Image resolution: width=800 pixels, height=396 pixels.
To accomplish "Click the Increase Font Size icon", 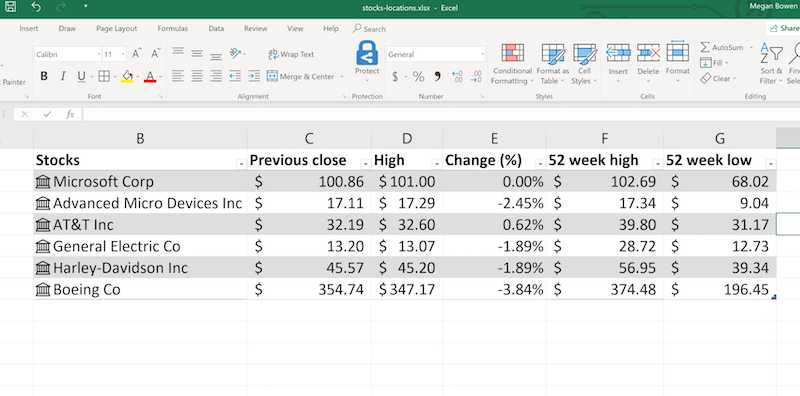I will (137, 54).
